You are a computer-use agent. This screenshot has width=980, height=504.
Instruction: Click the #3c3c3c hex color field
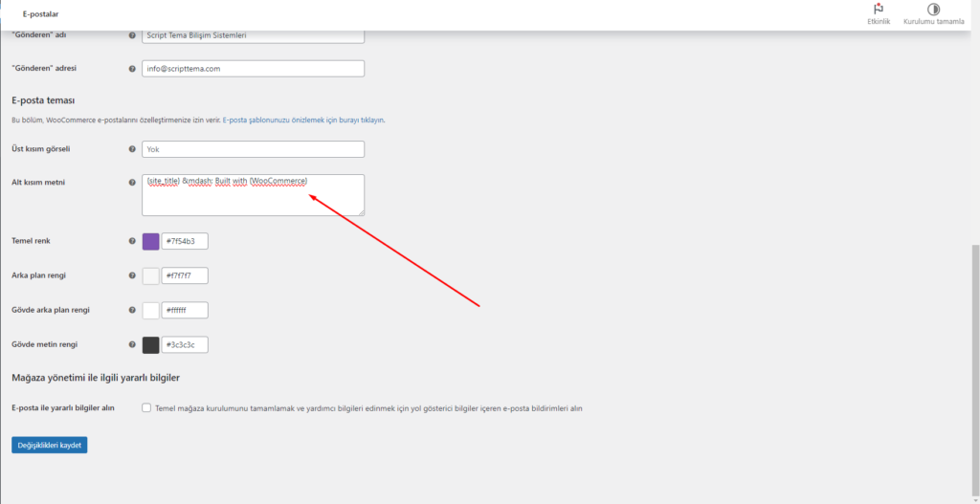coord(185,344)
